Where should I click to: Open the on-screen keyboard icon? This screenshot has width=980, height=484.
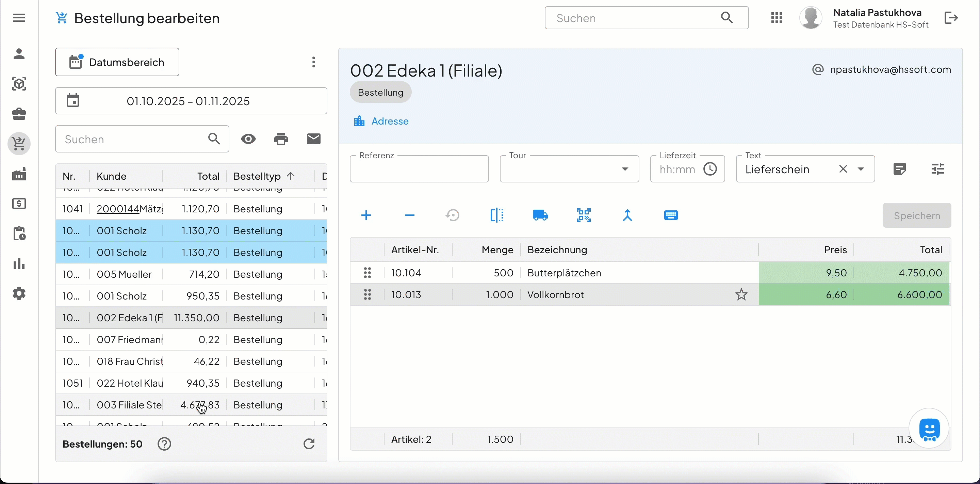click(x=671, y=215)
